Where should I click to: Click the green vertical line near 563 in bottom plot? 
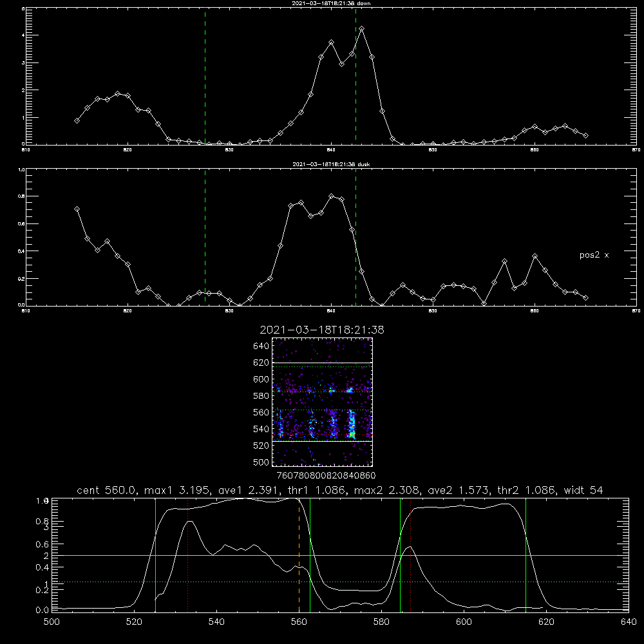310,555
